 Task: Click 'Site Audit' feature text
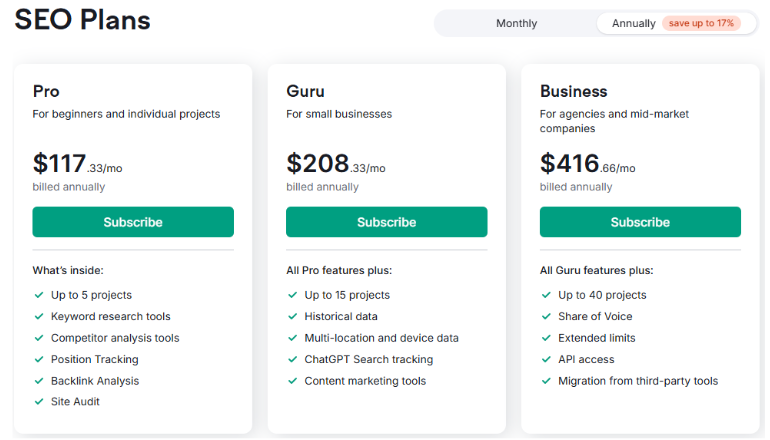tap(75, 402)
